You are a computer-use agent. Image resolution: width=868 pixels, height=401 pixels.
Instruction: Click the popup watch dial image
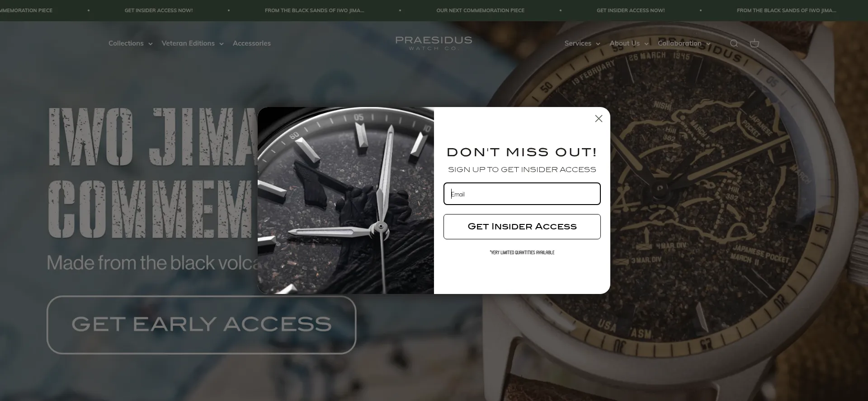pyautogui.click(x=346, y=200)
